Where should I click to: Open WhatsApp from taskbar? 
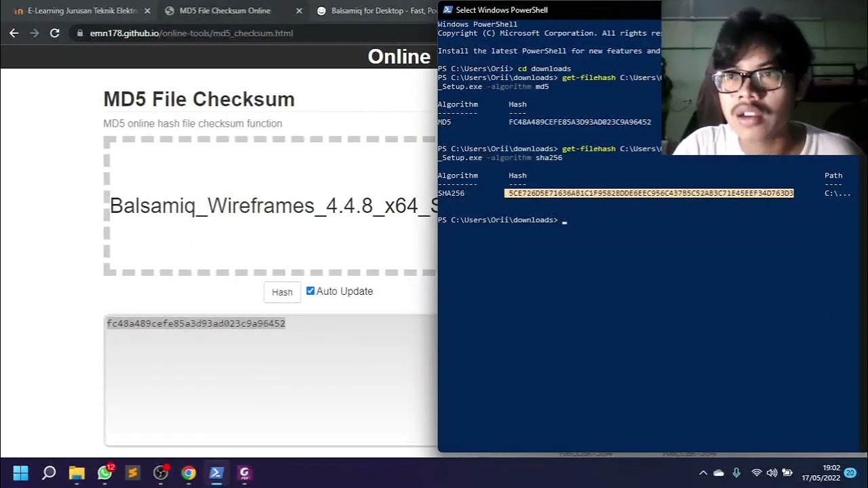point(105,472)
